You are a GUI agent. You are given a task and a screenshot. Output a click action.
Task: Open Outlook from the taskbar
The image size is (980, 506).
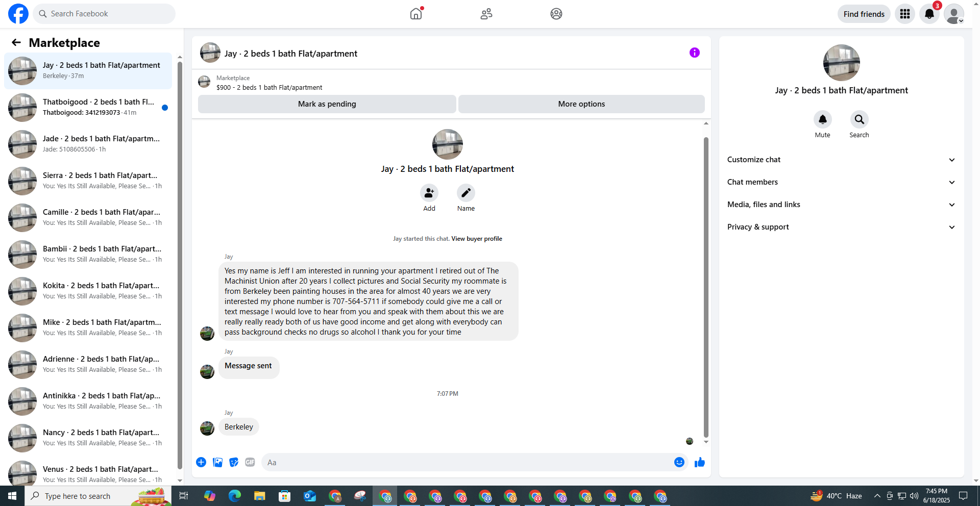tap(310, 496)
